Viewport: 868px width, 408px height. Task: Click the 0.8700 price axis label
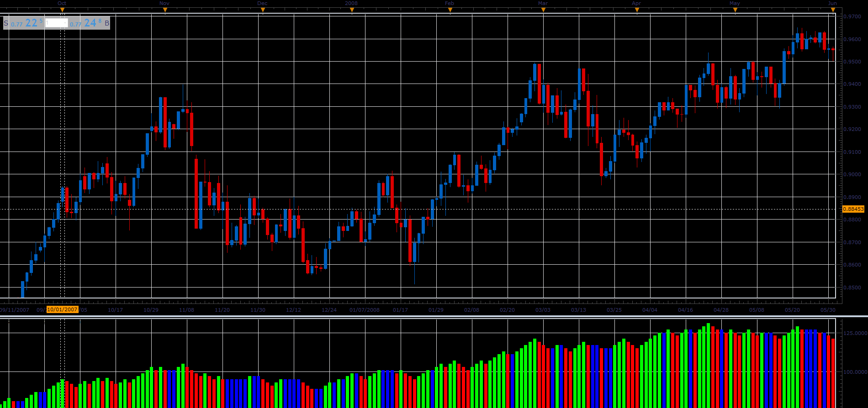852,243
